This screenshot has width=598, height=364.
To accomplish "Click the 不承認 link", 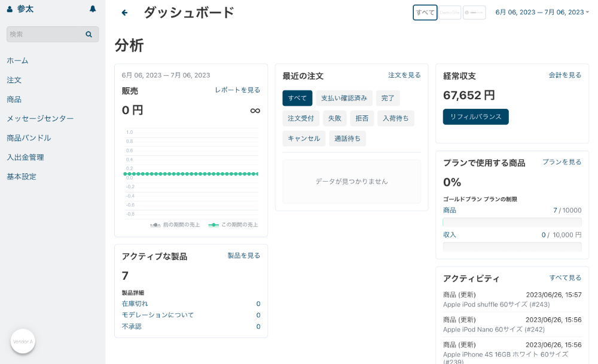I will (x=132, y=326).
